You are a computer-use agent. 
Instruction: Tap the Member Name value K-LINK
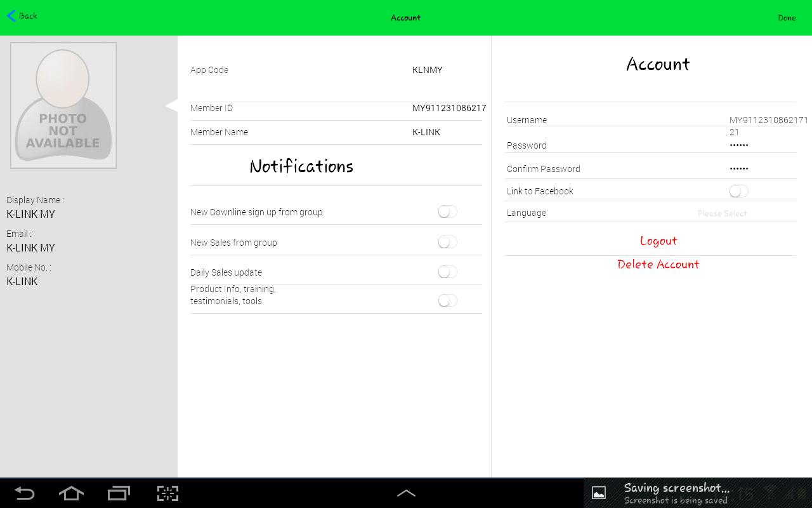tap(426, 132)
